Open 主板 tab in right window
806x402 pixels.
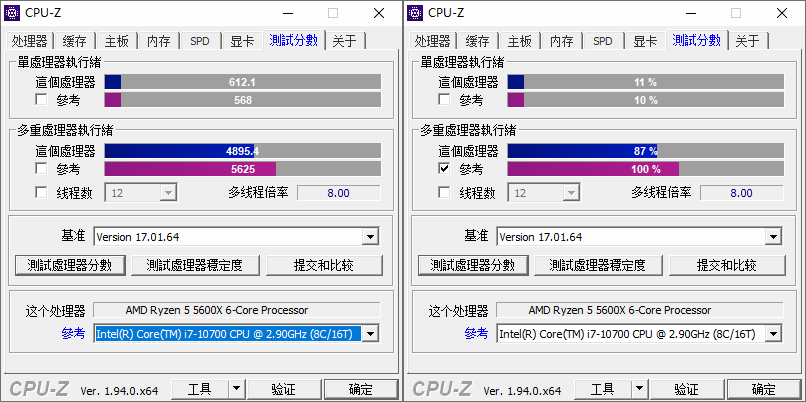tap(520, 41)
